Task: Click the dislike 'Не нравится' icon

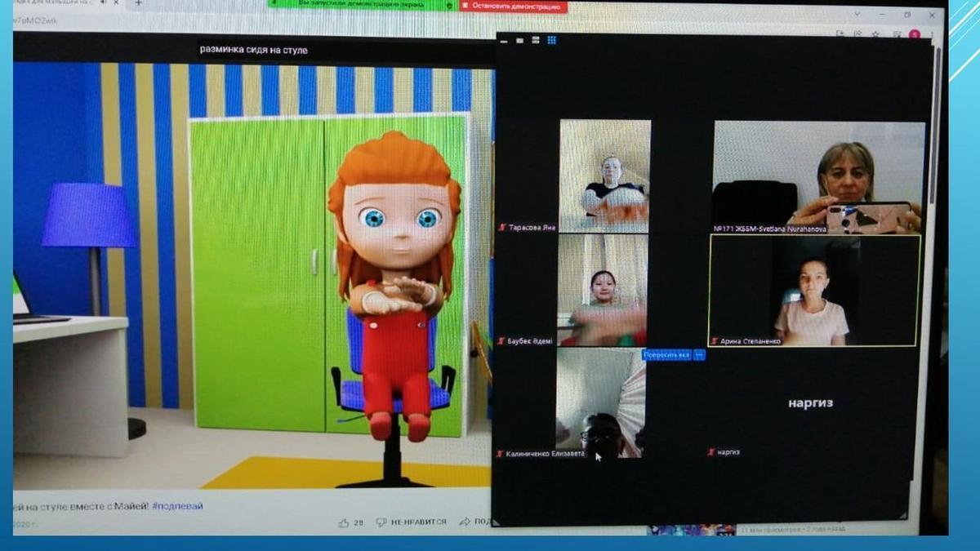Action: click(x=381, y=522)
